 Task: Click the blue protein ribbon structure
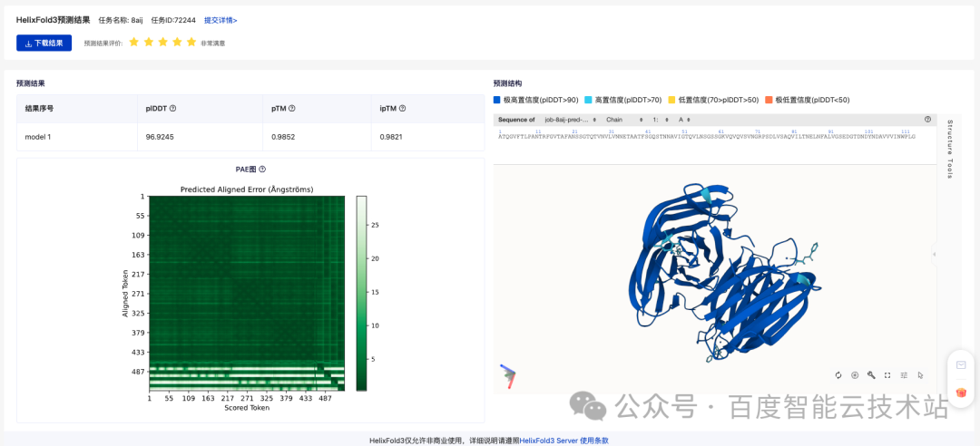(x=725, y=272)
